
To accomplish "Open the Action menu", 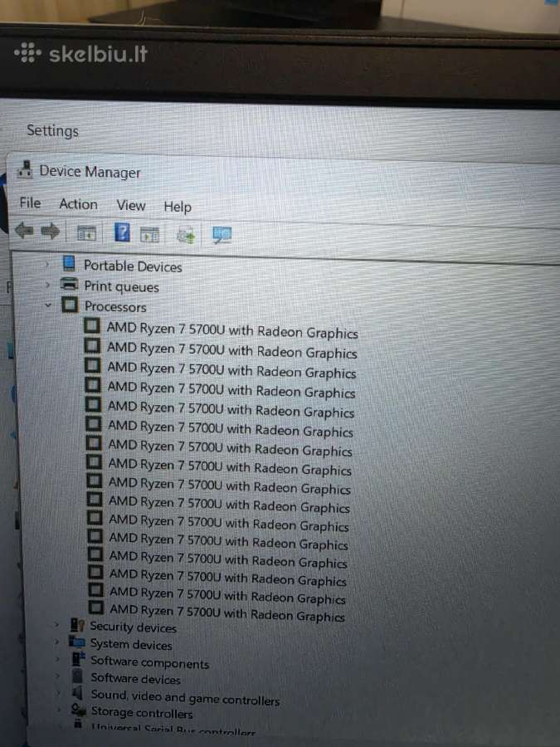I will [78, 204].
